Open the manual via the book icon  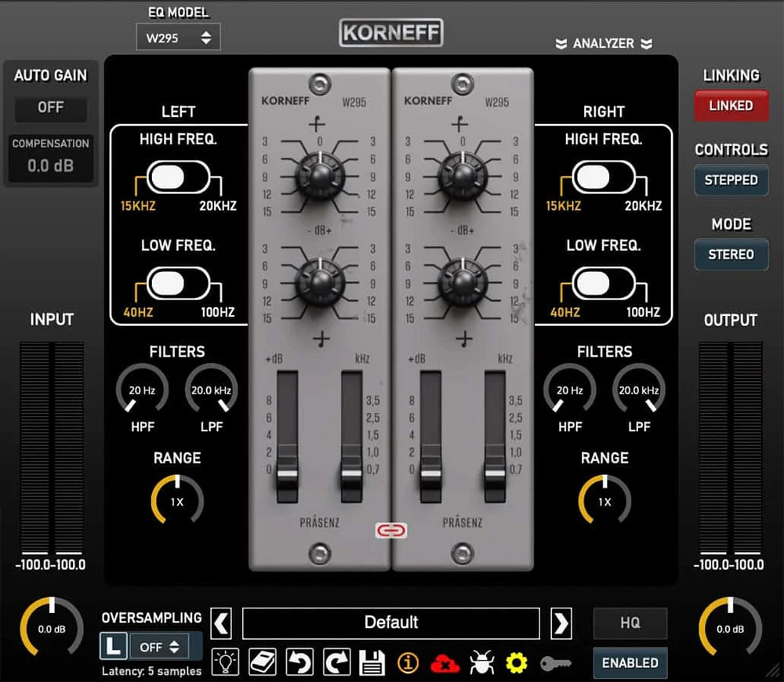coord(262,662)
